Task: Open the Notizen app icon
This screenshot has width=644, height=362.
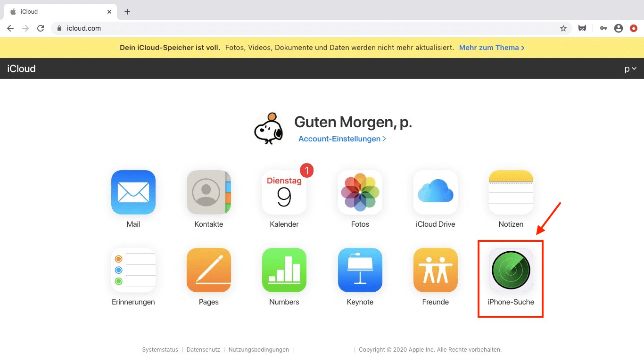Action: coord(511,192)
